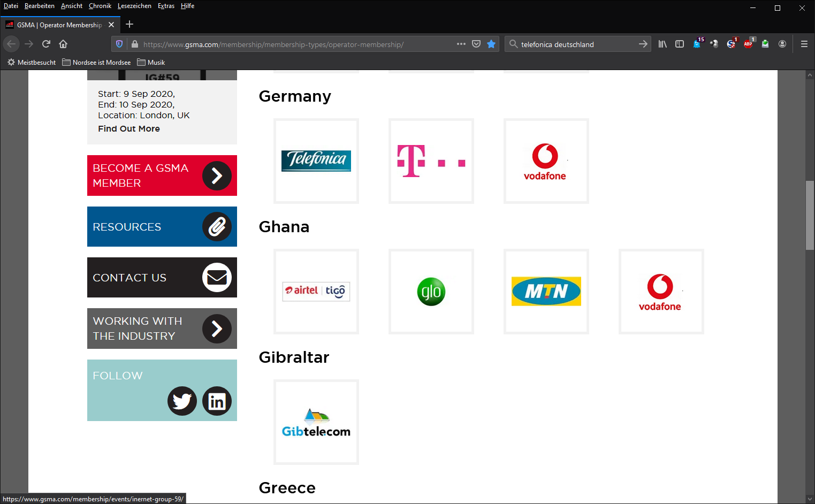The width and height of the screenshot is (815, 504).
Task: Open the Nordsee ist Mordsee bookmark folder
Action: (96, 63)
